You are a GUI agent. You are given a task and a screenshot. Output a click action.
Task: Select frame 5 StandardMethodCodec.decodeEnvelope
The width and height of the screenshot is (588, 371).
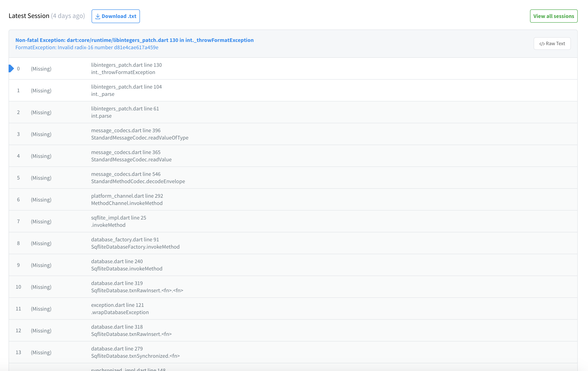[171, 178]
